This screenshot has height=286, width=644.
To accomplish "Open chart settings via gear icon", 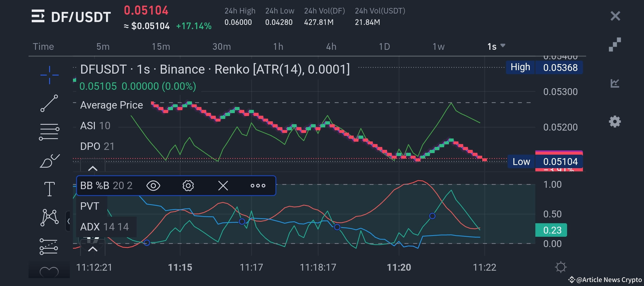I will (x=615, y=121).
